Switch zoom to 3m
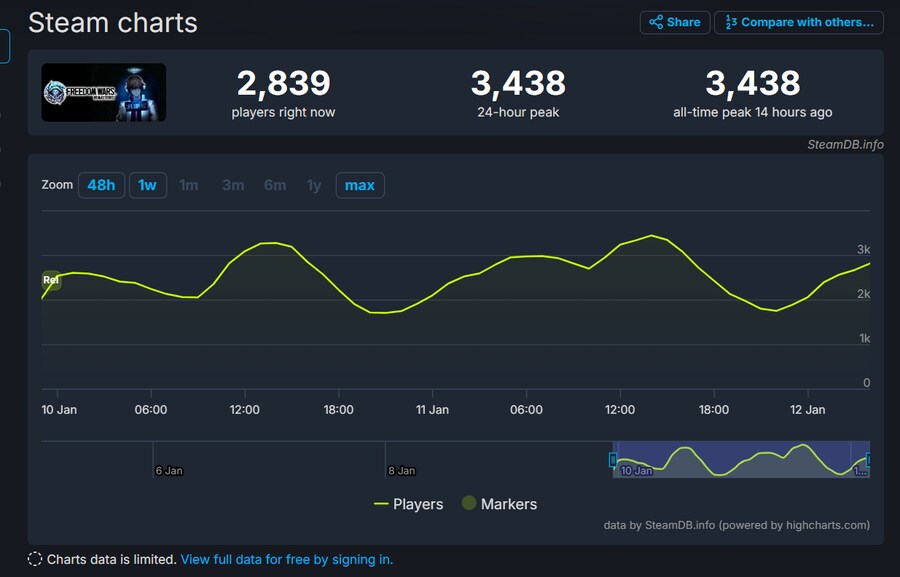This screenshot has width=900, height=577. [233, 185]
